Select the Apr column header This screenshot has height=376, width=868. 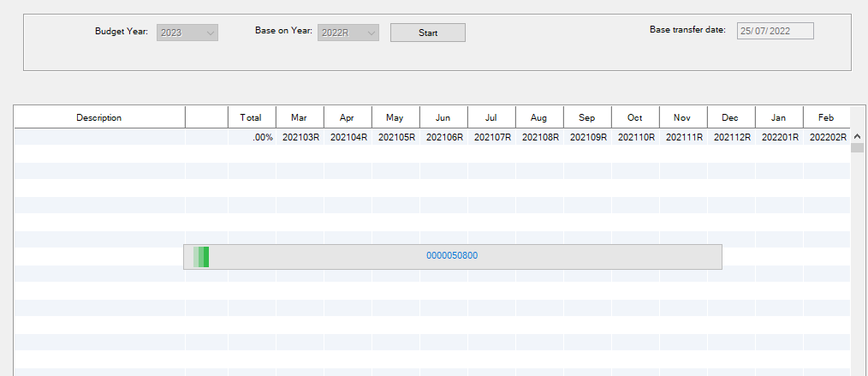348,117
